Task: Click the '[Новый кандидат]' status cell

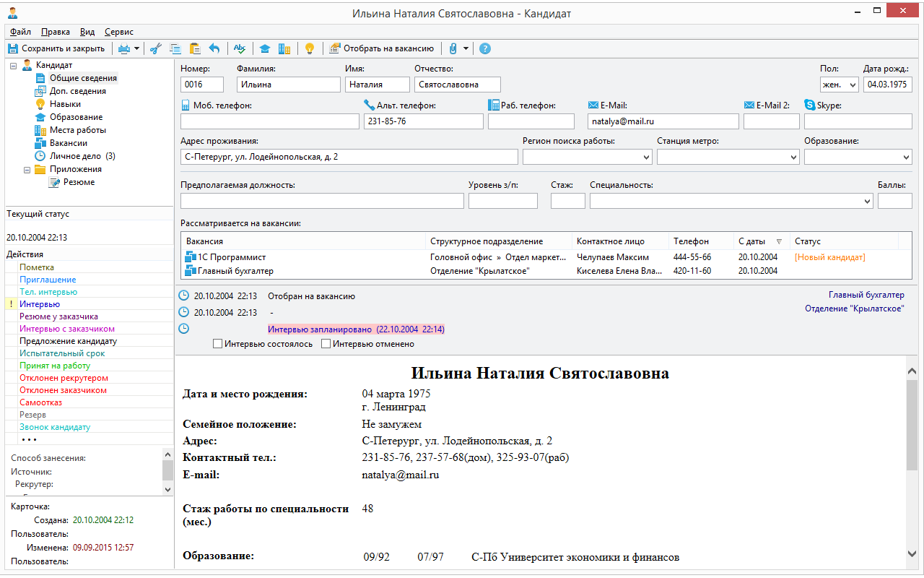Action: click(x=829, y=257)
